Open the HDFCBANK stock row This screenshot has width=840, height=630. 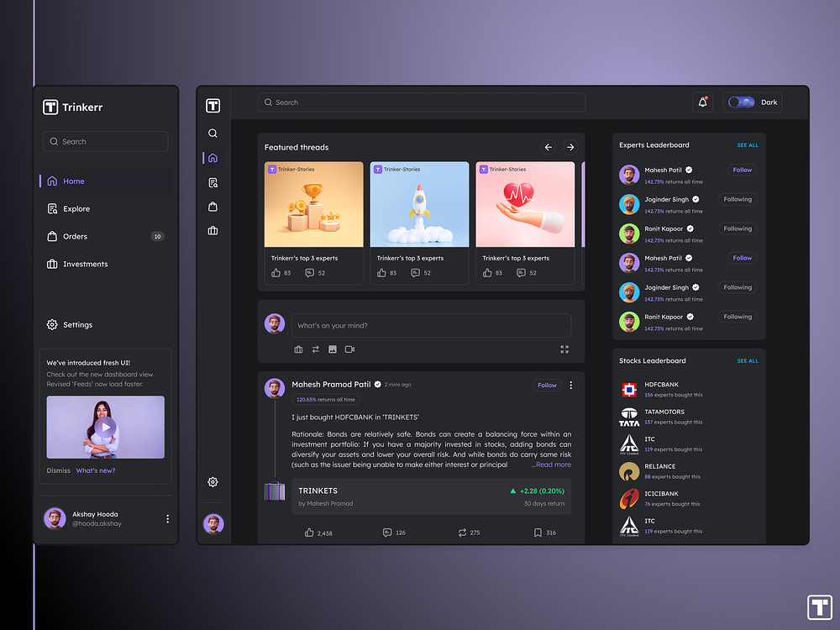(x=689, y=390)
